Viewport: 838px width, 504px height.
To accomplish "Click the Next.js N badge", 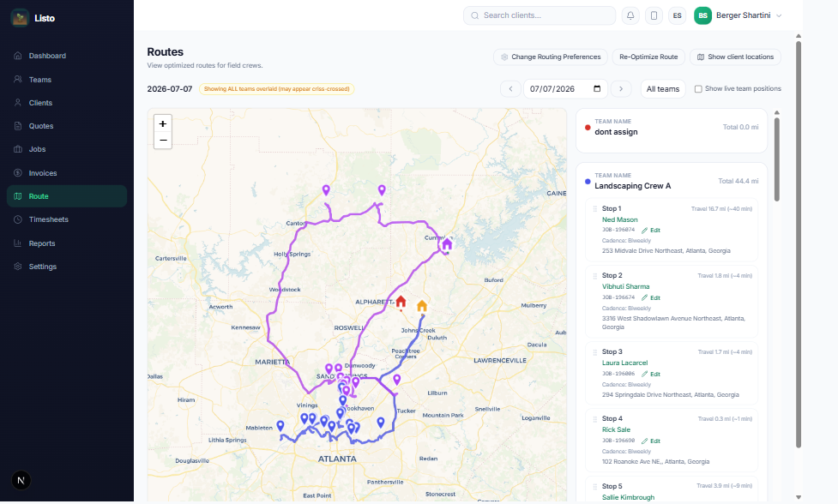I will [x=21, y=480].
